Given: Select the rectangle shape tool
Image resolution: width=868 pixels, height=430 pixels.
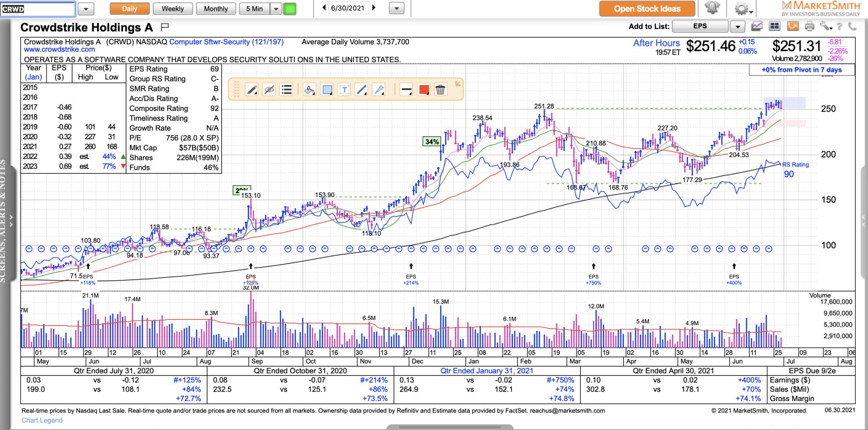Looking at the screenshot, I should coord(327,90).
